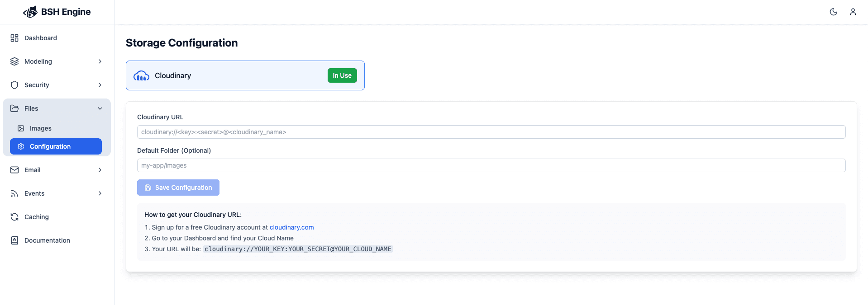The height and width of the screenshot is (305, 868).
Task: Open the user profile icon
Action: click(853, 12)
